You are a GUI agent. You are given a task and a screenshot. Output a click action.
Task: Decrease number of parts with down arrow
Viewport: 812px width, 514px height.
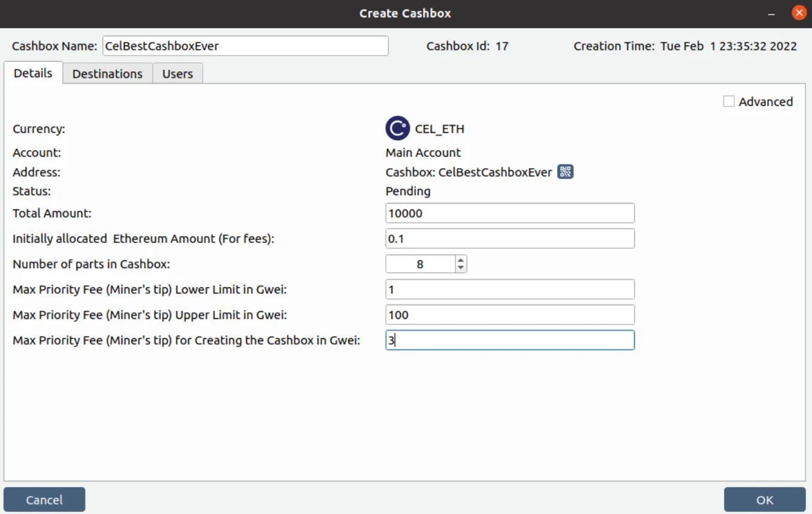(x=461, y=268)
